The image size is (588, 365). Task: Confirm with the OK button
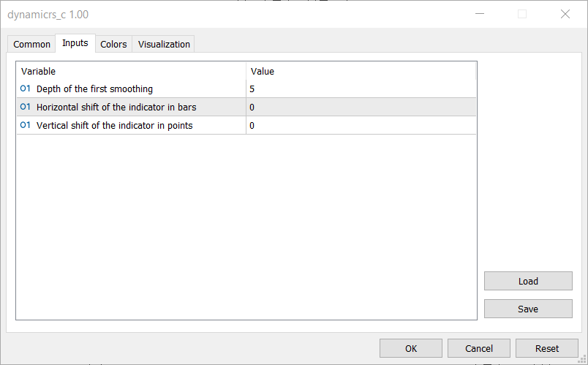pos(411,348)
